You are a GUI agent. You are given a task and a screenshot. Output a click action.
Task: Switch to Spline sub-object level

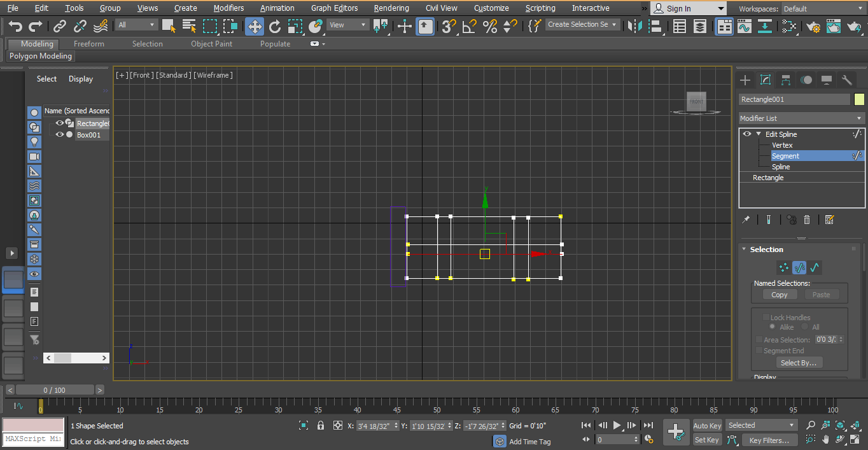(781, 166)
